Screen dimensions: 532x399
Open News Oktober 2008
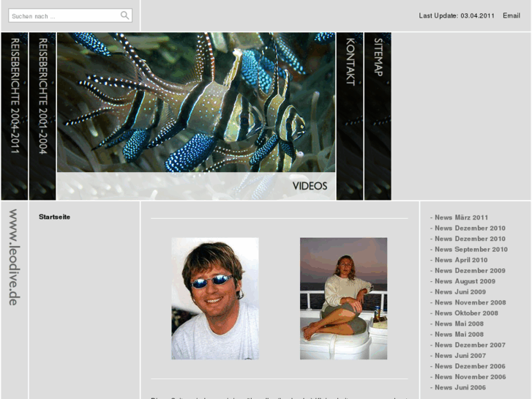(466, 313)
